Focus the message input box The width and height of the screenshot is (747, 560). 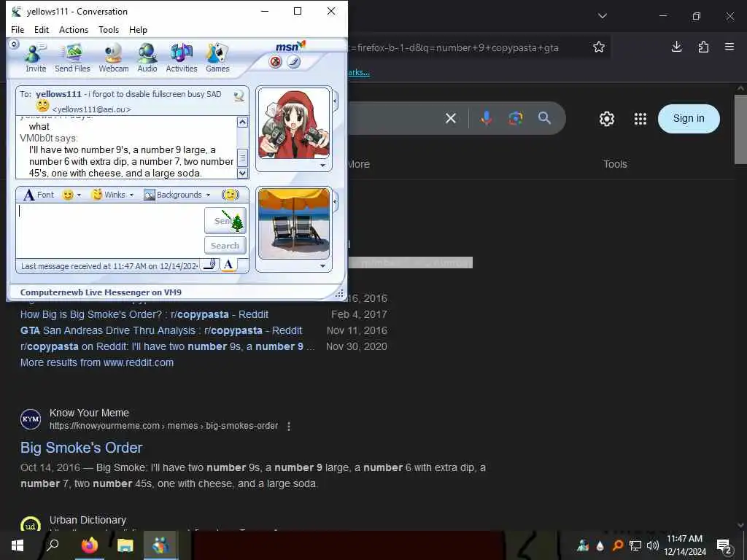111,233
